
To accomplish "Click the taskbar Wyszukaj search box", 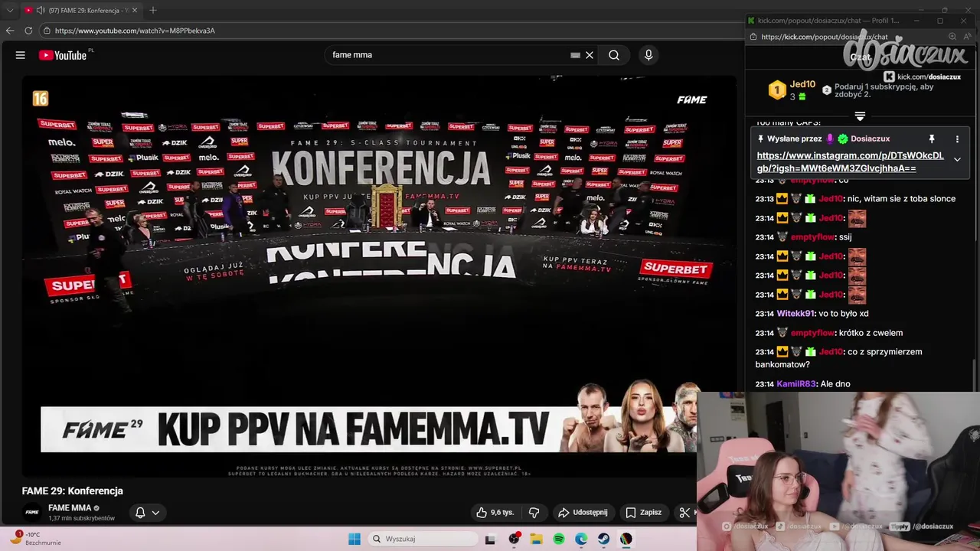I will pyautogui.click(x=423, y=539).
